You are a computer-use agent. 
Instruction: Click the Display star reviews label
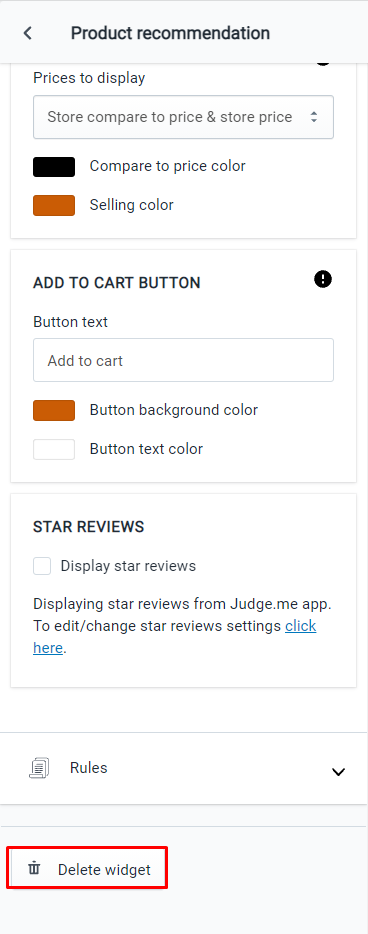coord(128,566)
